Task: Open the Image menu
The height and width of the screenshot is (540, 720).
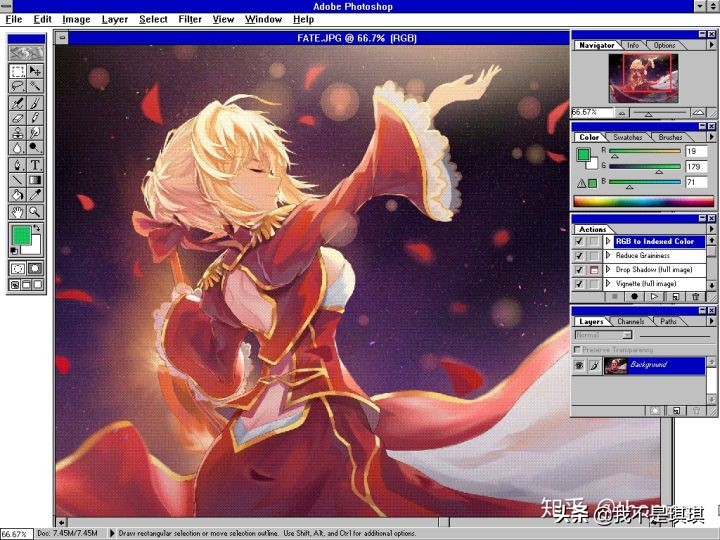Action: pyautogui.click(x=76, y=19)
